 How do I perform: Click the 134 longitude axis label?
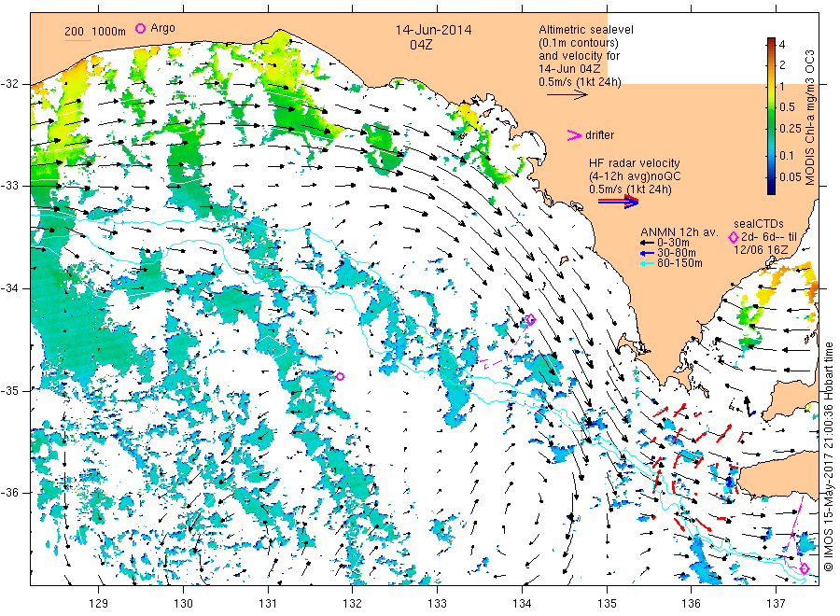click(522, 604)
